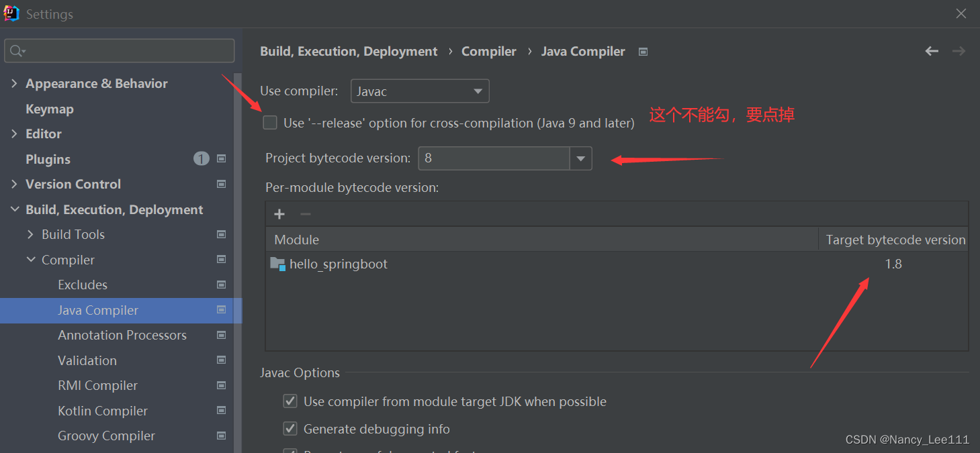This screenshot has height=453, width=980.
Task: Click the external link icon beside Java Compiler
Action: (221, 310)
